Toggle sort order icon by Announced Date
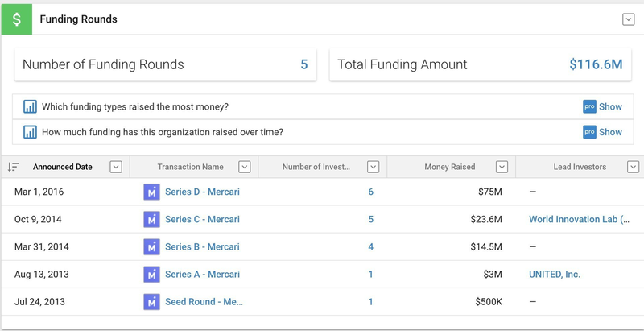 point(14,167)
